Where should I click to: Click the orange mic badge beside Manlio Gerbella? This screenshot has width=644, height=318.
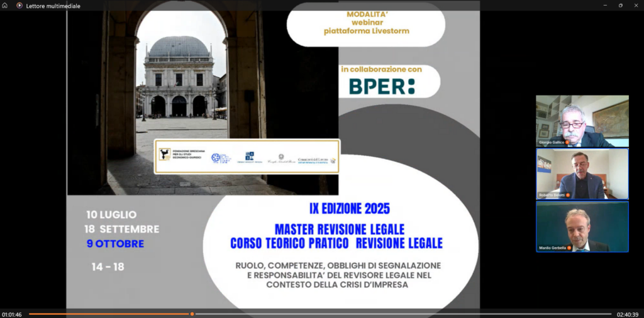tap(570, 248)
